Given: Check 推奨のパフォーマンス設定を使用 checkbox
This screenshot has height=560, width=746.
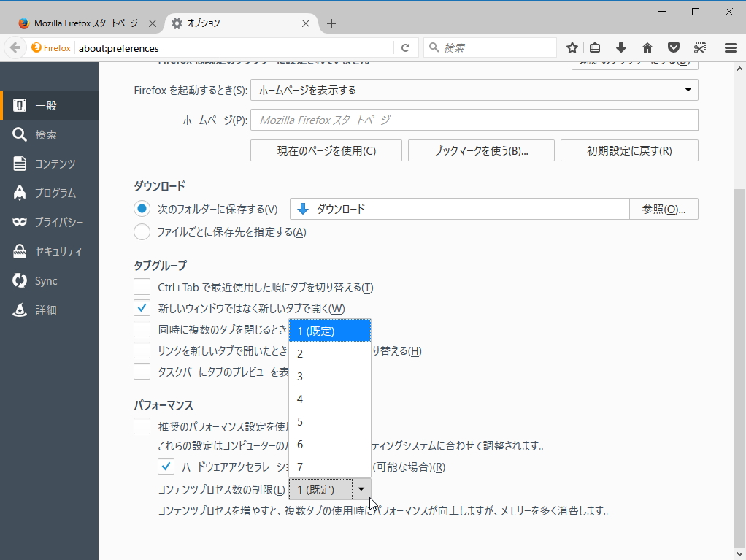Looking at the screenshot, I should point(142,426).
